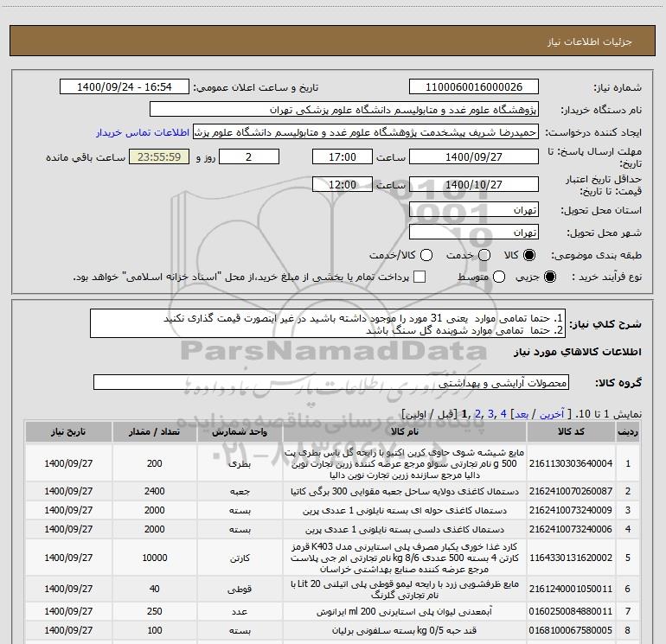Open اطلاعات تماس خریدار link
The width and height of the screenshot is (666, 644).
[143, 132]
